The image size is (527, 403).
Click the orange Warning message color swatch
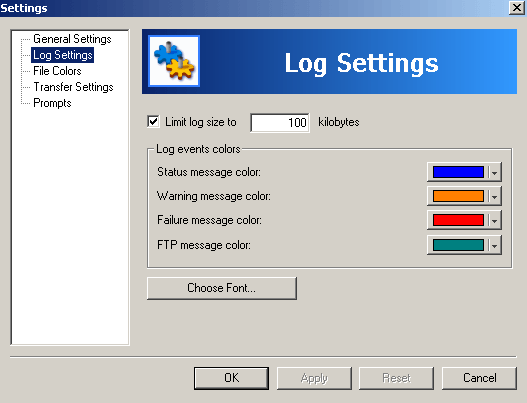click(x=458, y=196)
